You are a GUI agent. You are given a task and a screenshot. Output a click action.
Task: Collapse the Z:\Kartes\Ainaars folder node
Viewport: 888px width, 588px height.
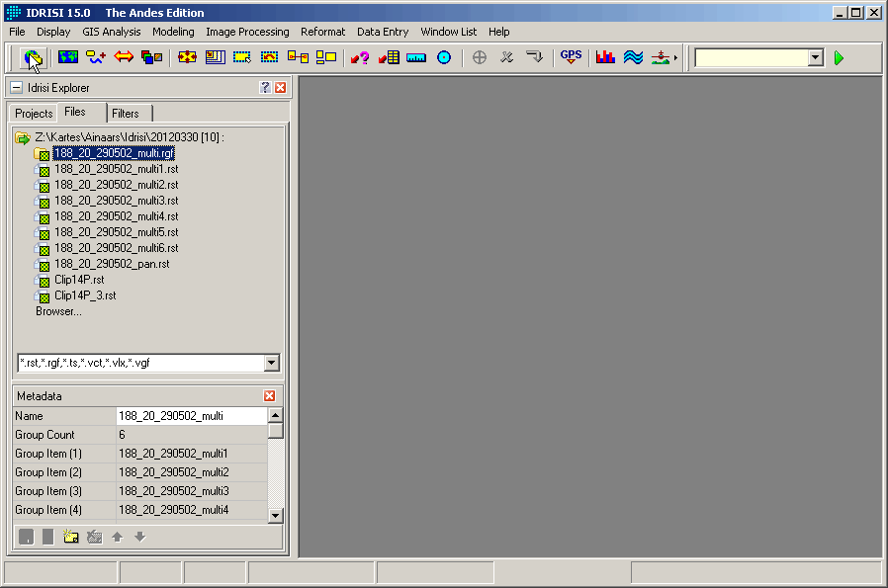pos(22,137)
